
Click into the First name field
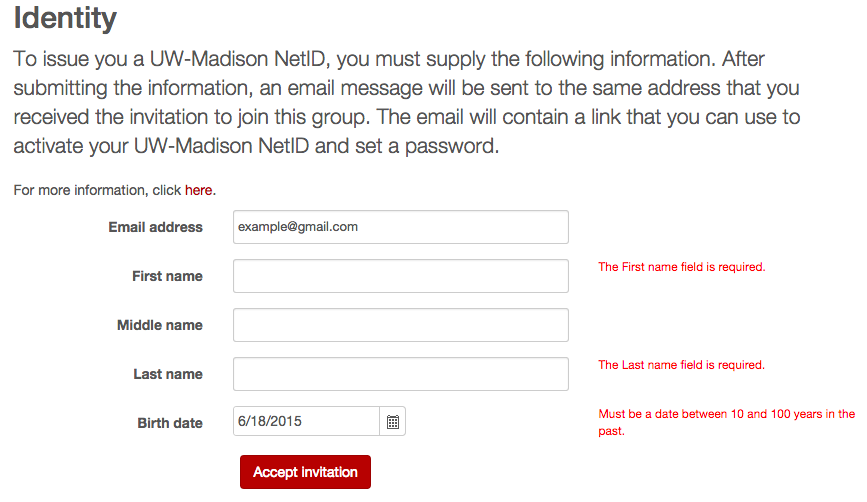tap(401, 276)
